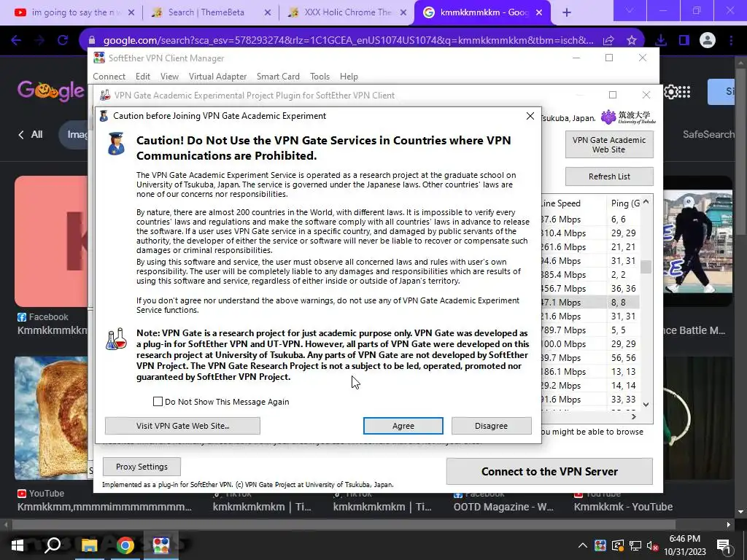Click scroll down arrow in server list
This screenshot has height=560, width=747.
(x=646, y=404)
